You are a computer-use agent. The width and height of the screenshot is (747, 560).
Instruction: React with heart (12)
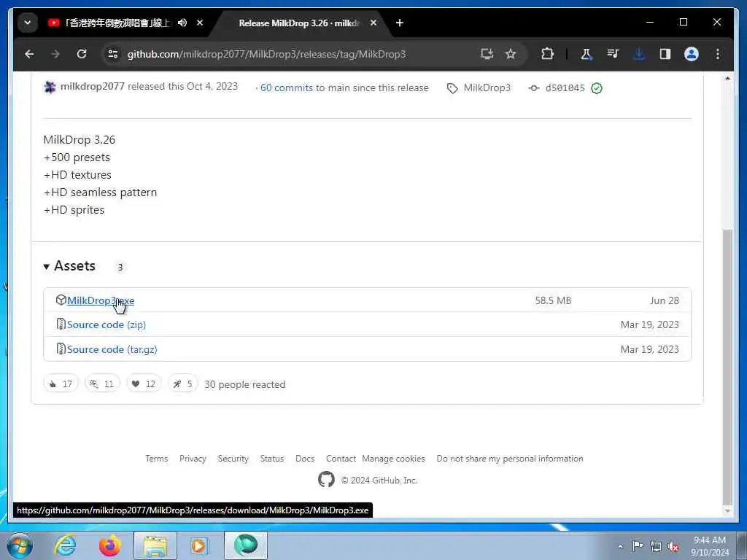coord(144,384)
